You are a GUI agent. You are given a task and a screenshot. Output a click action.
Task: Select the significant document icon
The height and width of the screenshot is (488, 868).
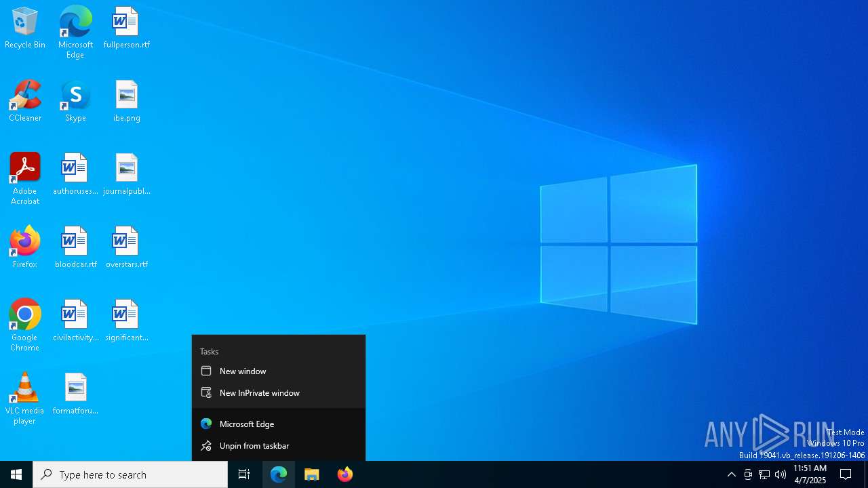click(x=126, y=321)
